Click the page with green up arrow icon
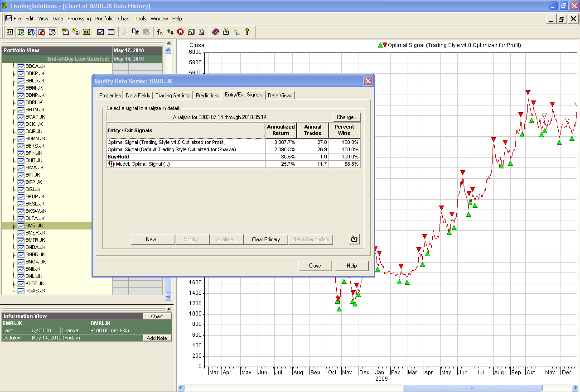The height and width of the screenshot is (392, 580). (x=202, y=32)
